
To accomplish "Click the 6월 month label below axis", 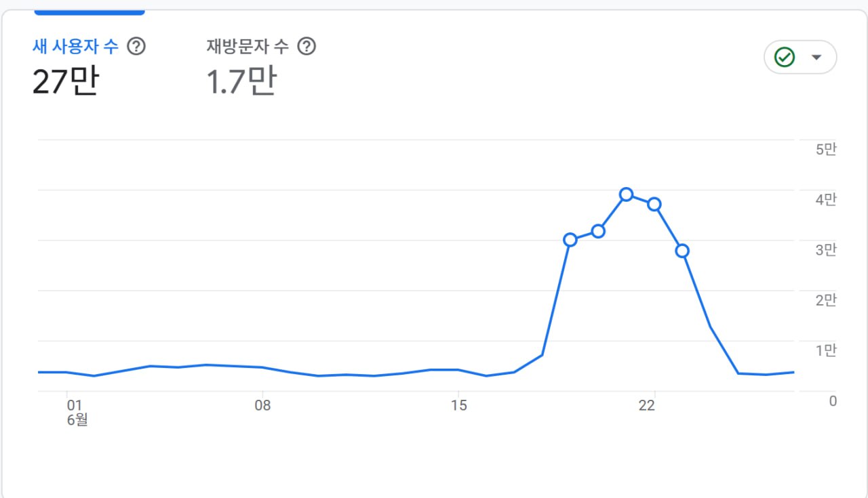I will (77, 420).
